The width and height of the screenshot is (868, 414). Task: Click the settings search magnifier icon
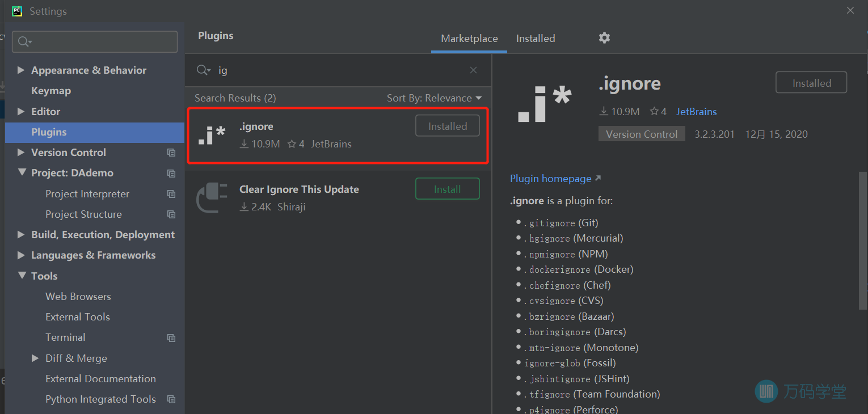[25, 41]
